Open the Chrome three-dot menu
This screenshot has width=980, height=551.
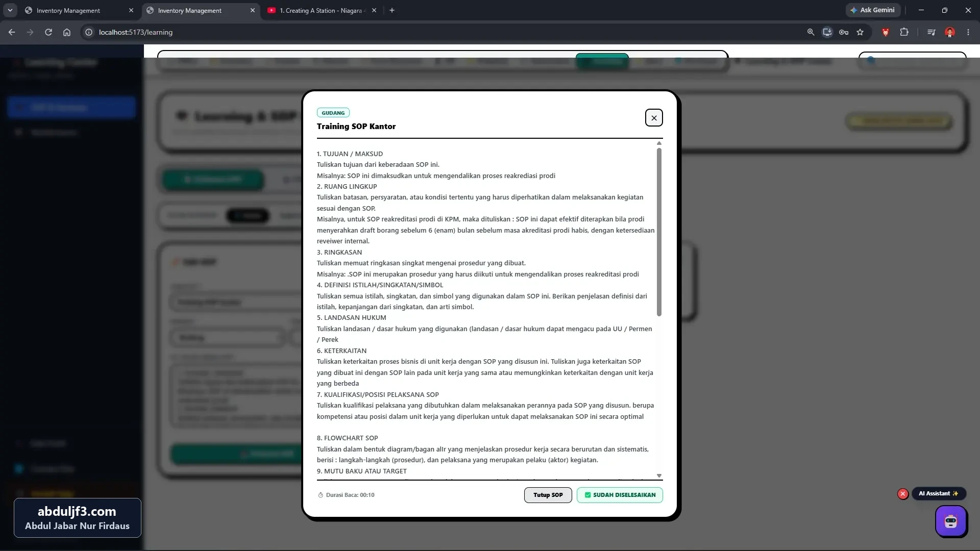(x=968, y=32)
